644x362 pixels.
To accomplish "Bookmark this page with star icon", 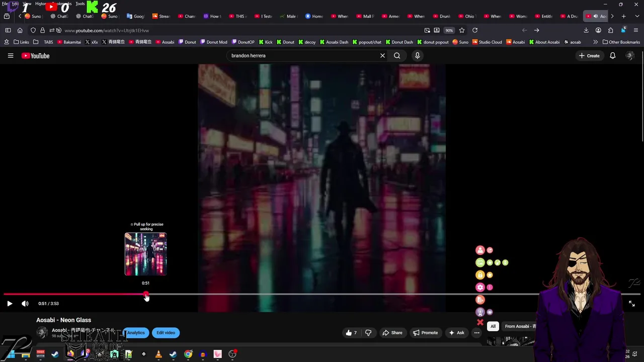I will click(x=461, y=30).
